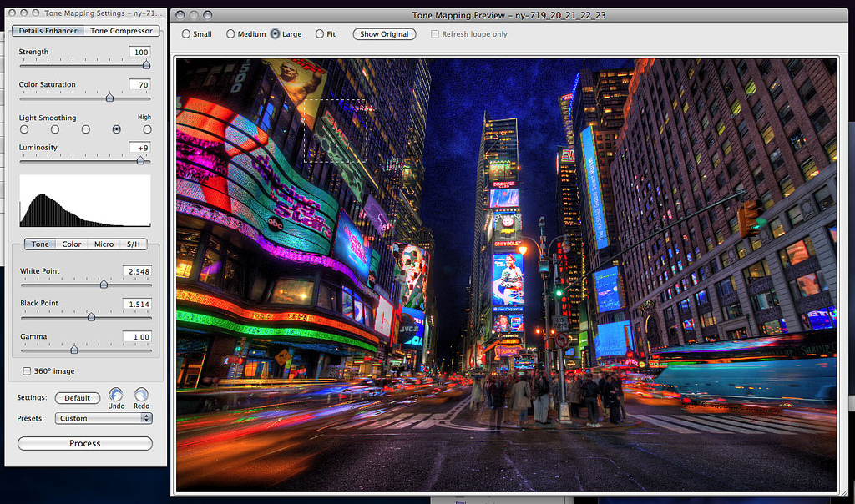Minimize the Tone Mapping Preview window

point(194,15)
